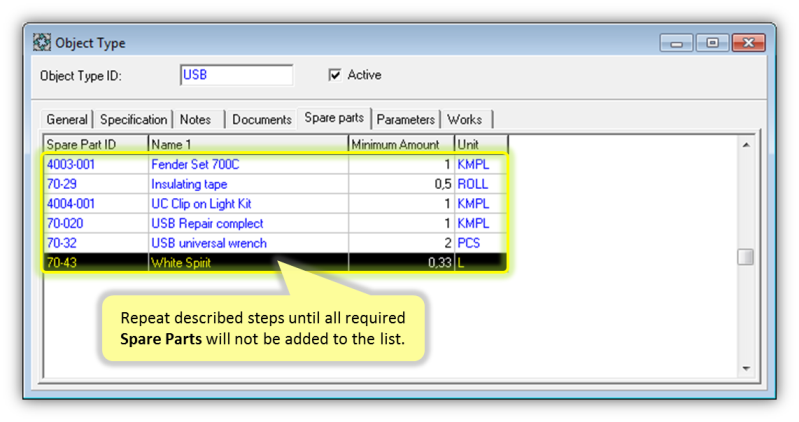Select the Spare parts tab
This screenshot has width=799, height=422.
pyautogui.click(x=334, y=118)
